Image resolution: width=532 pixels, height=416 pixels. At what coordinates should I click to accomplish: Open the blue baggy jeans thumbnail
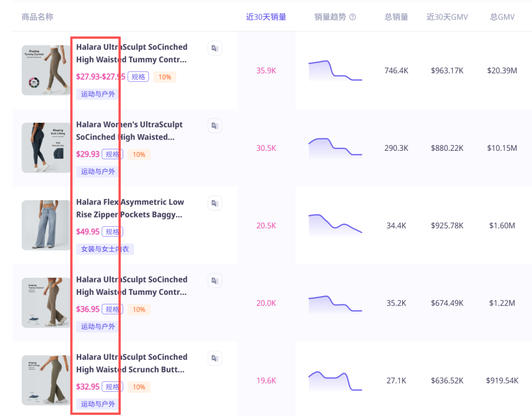[46, 225]
